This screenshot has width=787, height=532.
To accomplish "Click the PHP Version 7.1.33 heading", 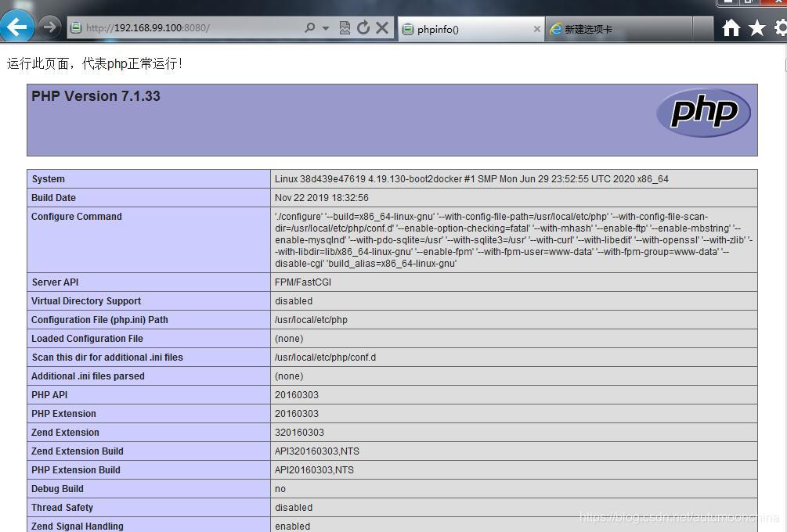I will 96,96.
